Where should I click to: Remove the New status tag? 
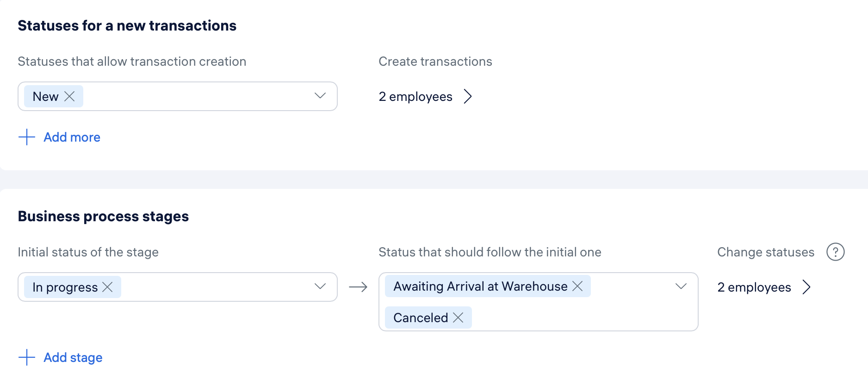pyautogui.click(x=69, y=96)
